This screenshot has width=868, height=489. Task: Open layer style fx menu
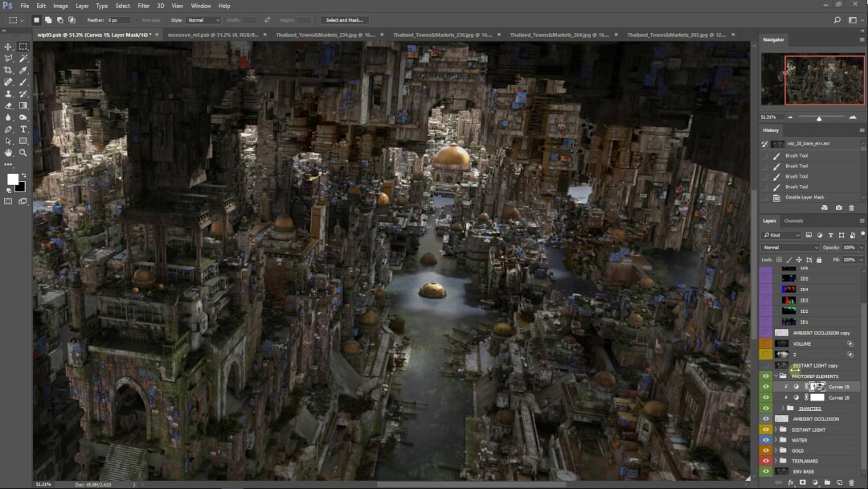791,483
